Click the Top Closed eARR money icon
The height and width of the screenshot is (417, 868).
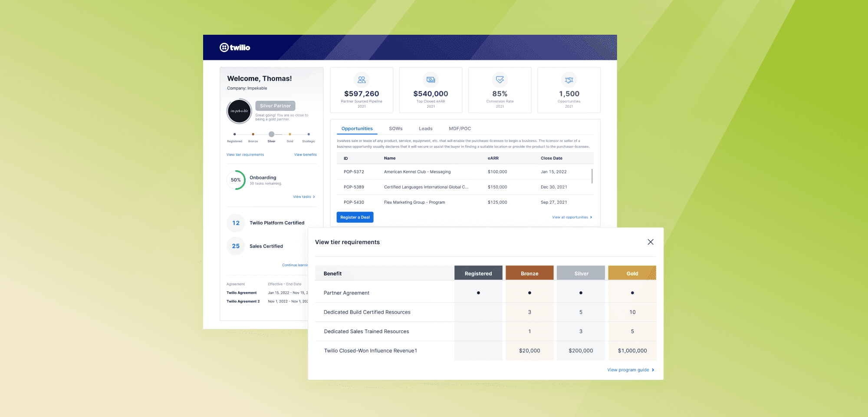click(x=431, y=79)
